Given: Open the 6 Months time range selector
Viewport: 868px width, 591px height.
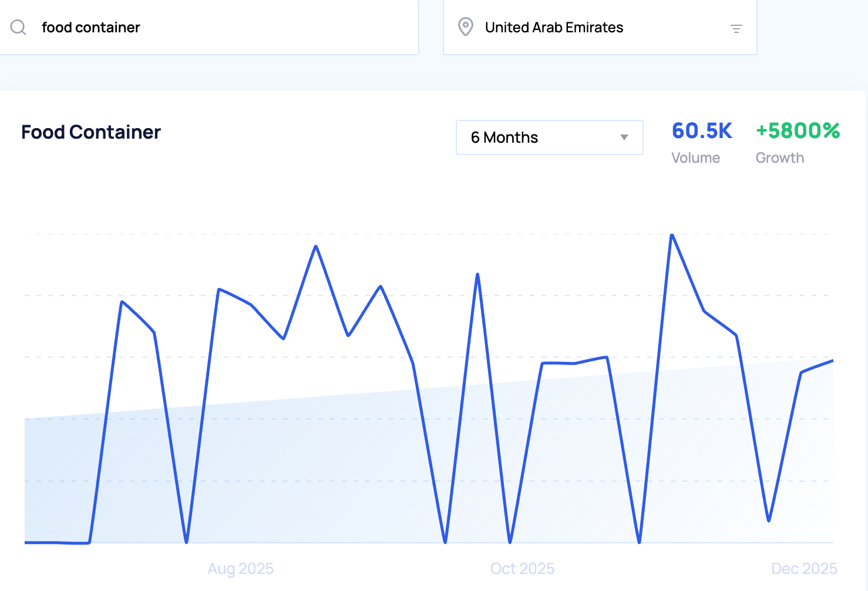Looking at the screenshot, I should coord(549,137).
